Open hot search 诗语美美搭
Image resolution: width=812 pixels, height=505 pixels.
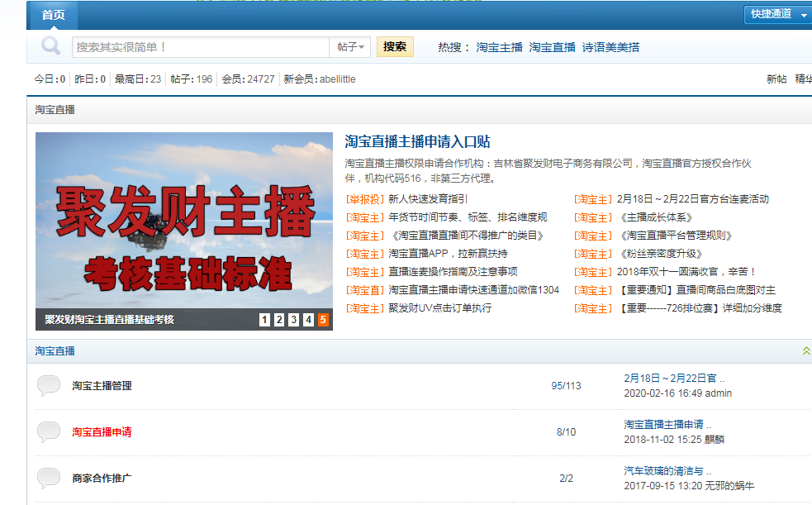point(610,47)
